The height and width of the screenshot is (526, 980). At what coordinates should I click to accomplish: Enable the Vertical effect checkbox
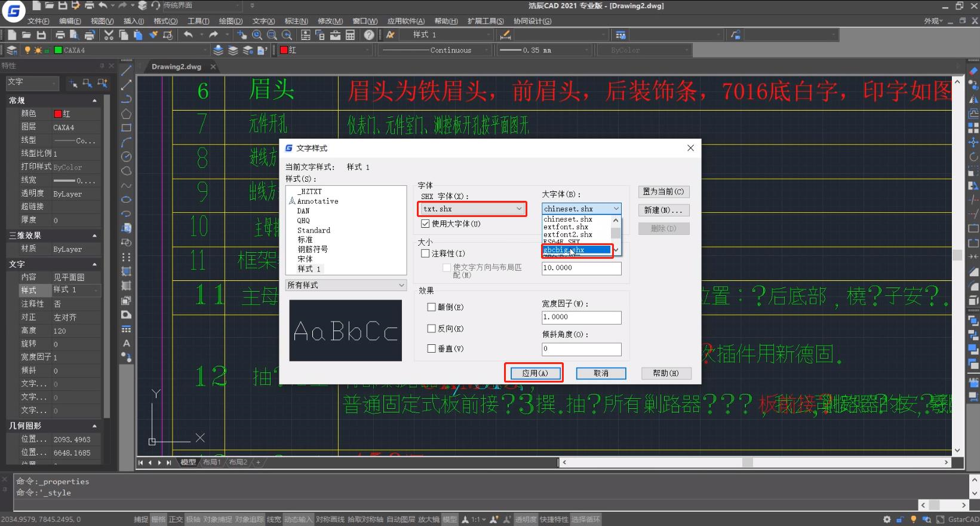pos(431,348)
